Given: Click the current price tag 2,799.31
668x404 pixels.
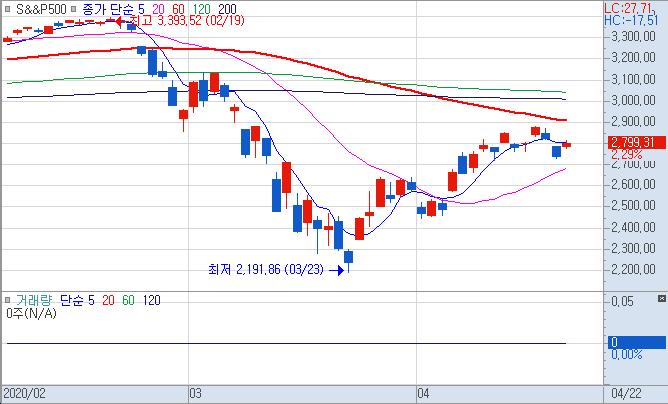Looking at the screenshot, I should (637, 142).
